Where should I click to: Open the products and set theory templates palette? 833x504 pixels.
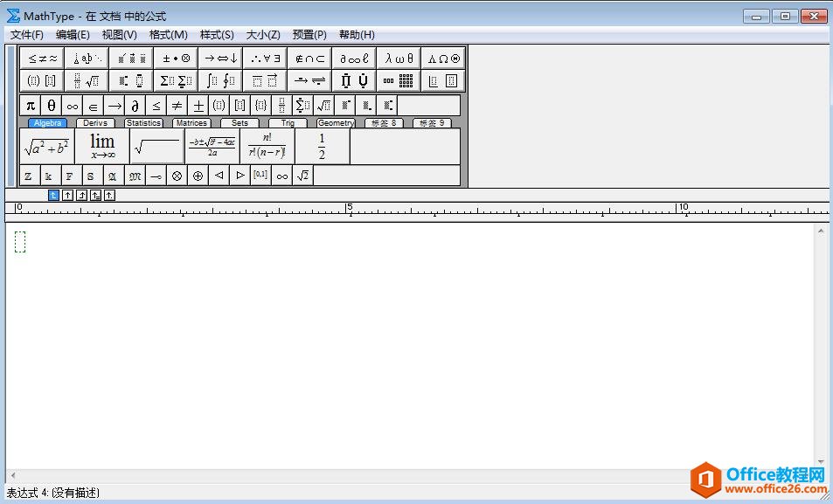354,80
